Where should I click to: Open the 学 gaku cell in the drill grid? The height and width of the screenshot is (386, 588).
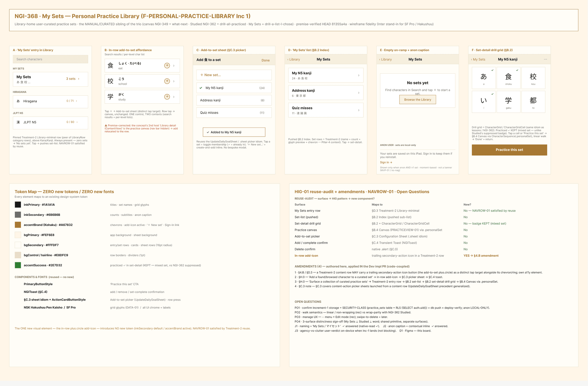pyautogui.click(x=508, y=102)
